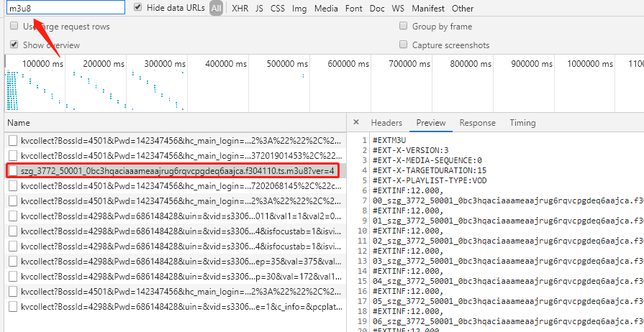Filter requests by WS type
Viewport: 644px width, 332px height.
(397, 9)
